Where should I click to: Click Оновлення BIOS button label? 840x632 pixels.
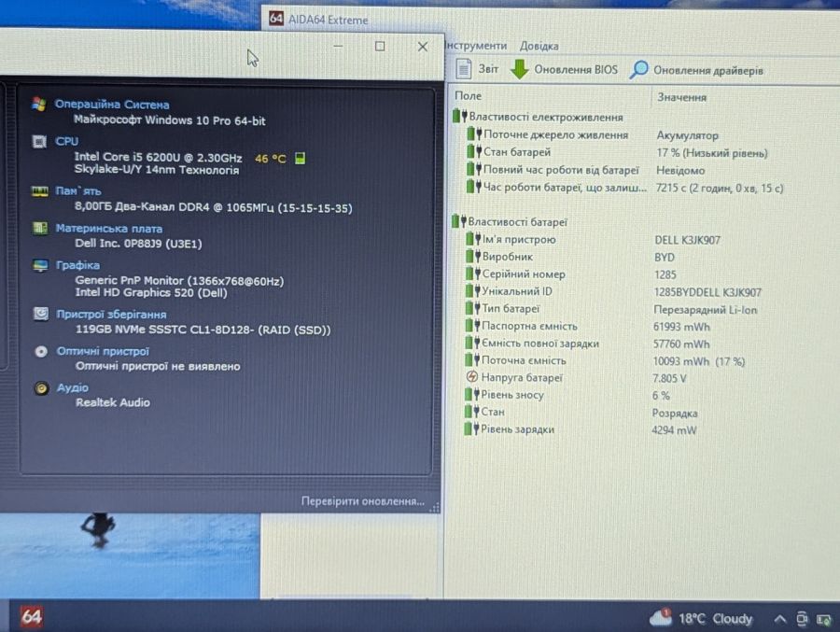(x=576, y=70)
